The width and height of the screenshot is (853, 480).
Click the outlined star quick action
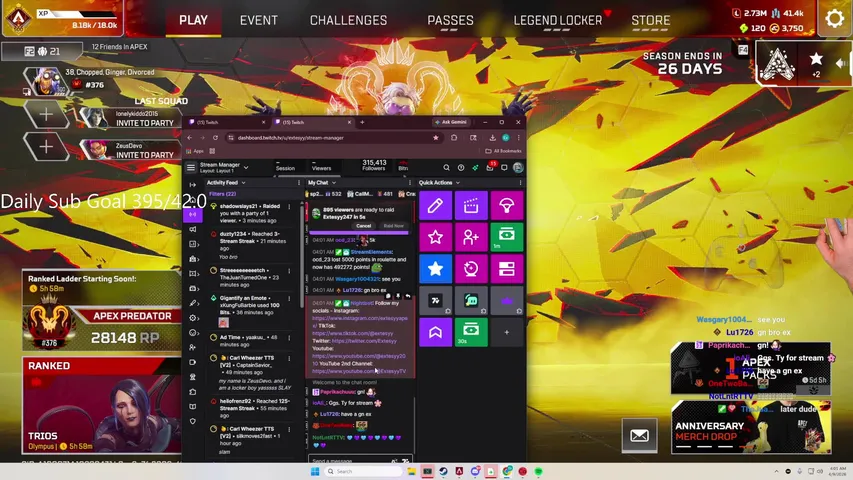point(435,237)
